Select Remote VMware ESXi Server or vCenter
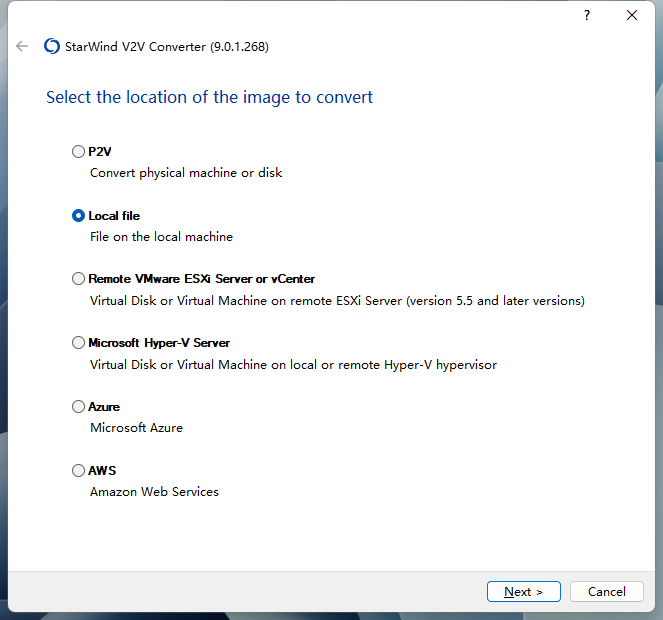Viewport: 663px width, 620px height. (x=79, y=279)
